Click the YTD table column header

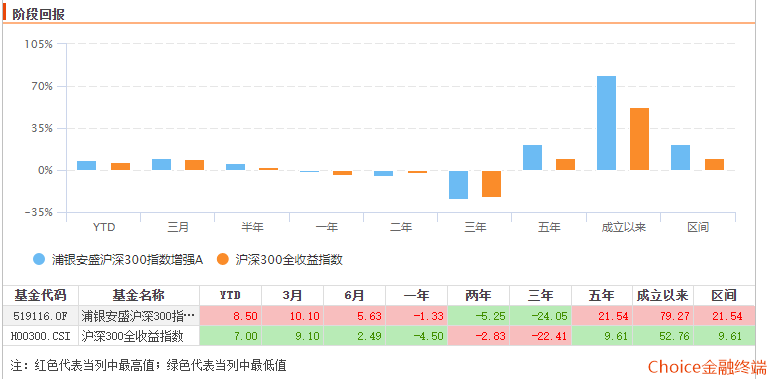(230, 295)
